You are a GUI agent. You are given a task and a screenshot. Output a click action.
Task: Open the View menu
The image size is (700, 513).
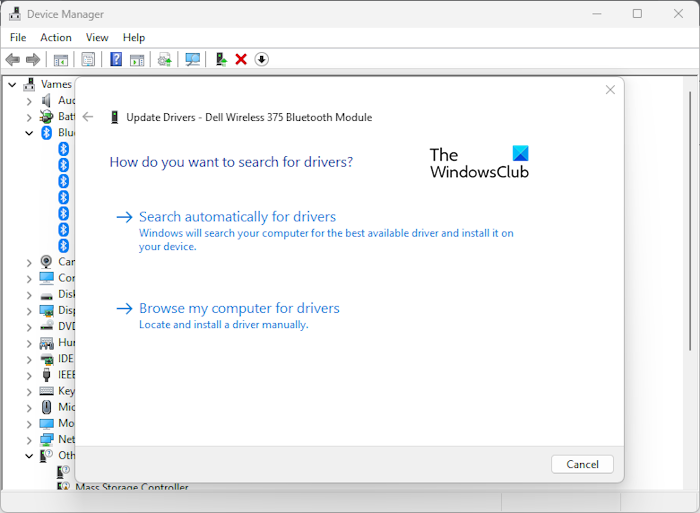click(x=97, y=38)
